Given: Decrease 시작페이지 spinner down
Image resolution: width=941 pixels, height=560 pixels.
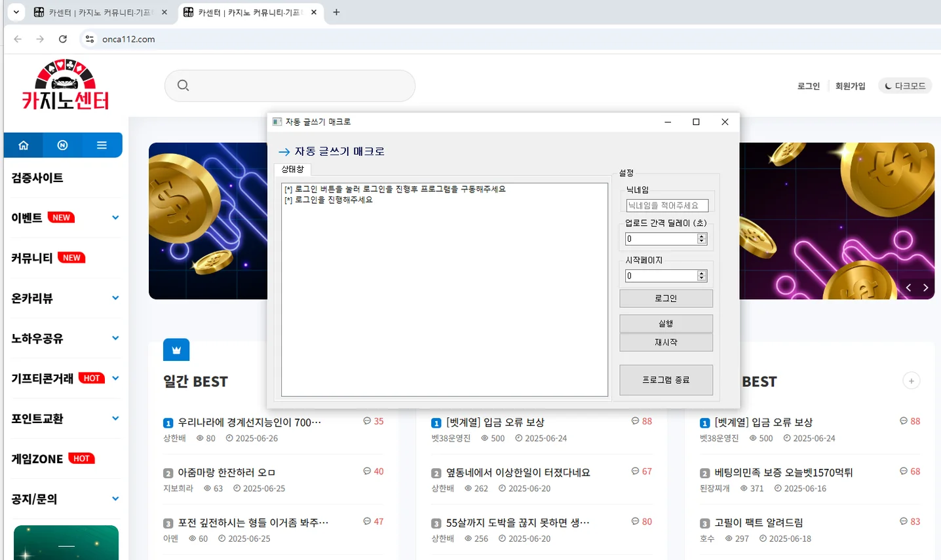Looking at the screenshot, I should pos(702,278).
